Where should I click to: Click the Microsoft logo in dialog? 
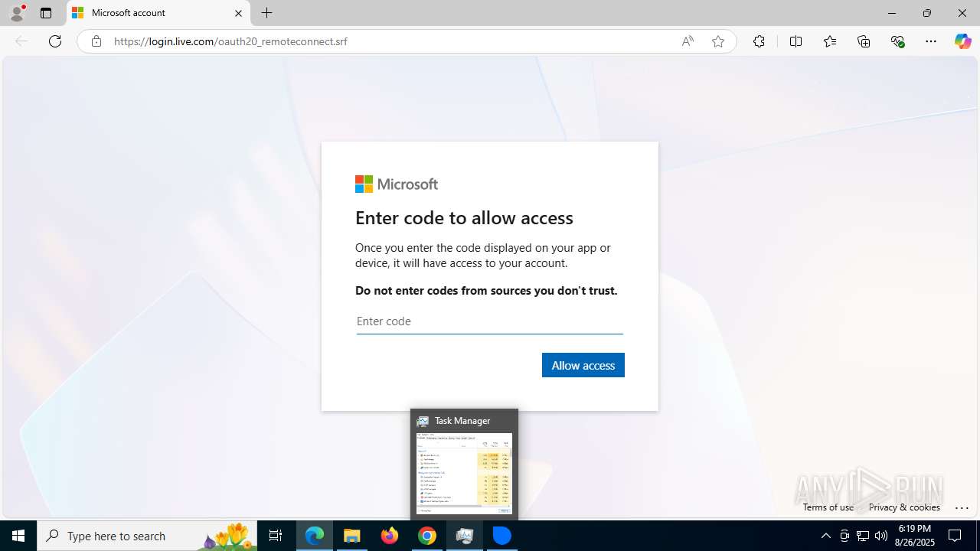point(397,184)
